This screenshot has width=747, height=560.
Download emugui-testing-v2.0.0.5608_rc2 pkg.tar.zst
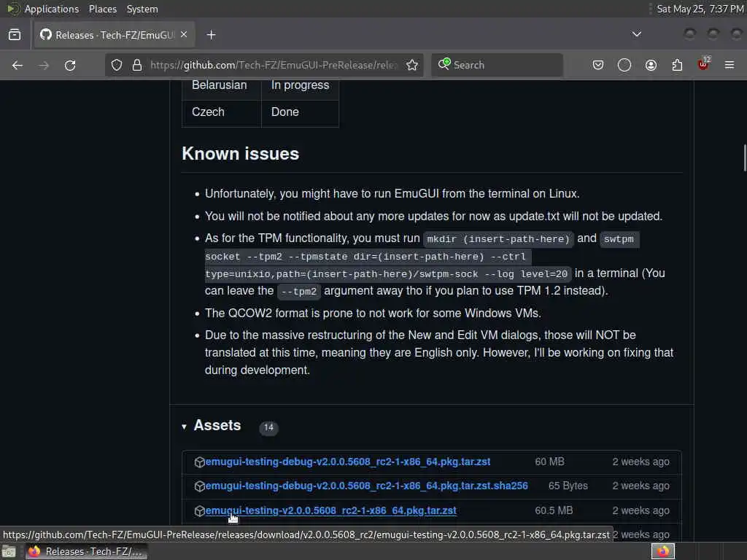coord(330,510)
